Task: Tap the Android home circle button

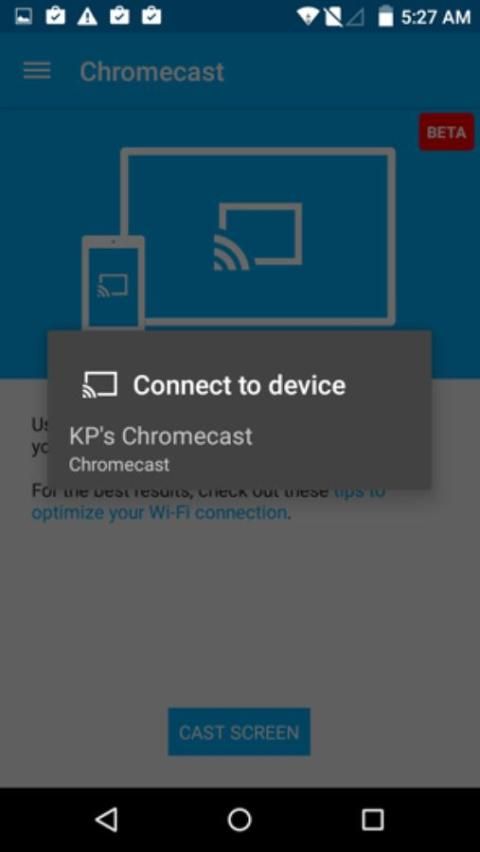Action: pos(240,819)
